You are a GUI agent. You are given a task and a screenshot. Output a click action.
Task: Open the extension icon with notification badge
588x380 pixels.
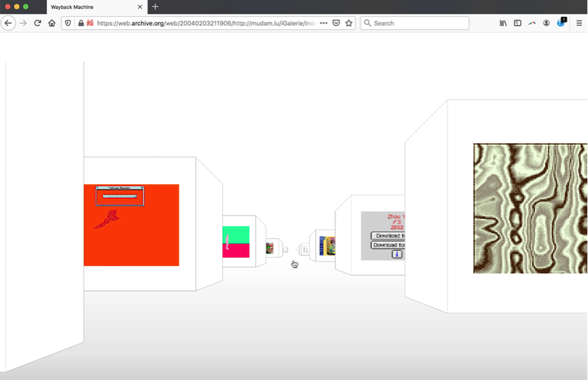point(561,22)
